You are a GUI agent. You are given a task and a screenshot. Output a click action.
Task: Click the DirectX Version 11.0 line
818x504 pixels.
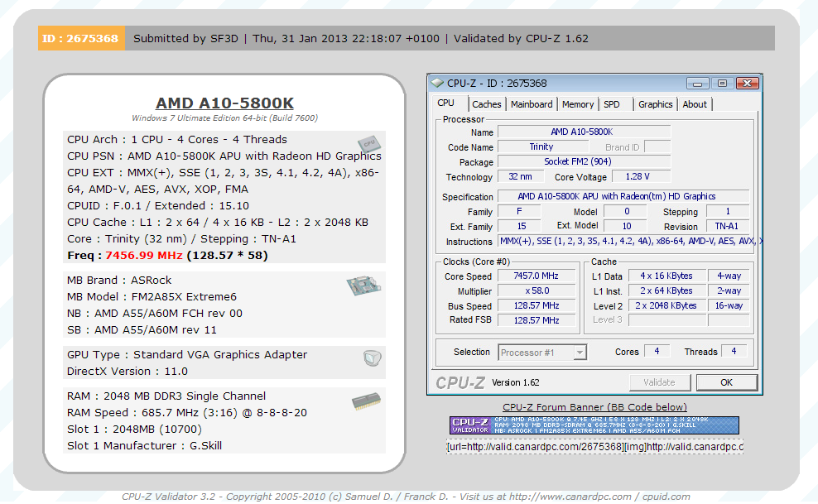pyautogui.click(x=128, y=371)
